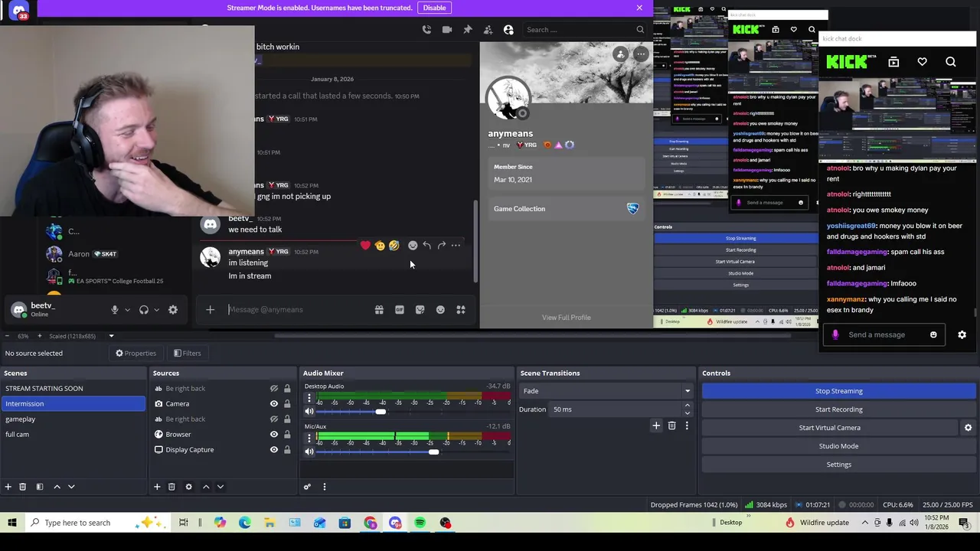Click Start Virtual Camera button
This screenshot has height=551, width=980.
point(830,428)
